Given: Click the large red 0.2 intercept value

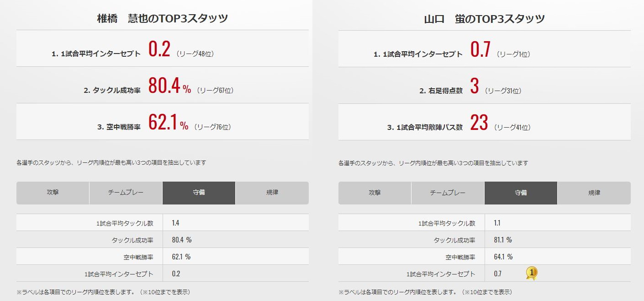Looking at the screenshot, I should 159,48.
